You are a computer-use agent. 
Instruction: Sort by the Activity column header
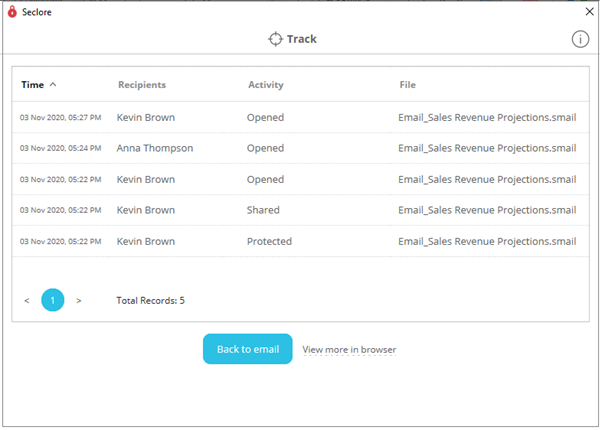coord(266,85)
